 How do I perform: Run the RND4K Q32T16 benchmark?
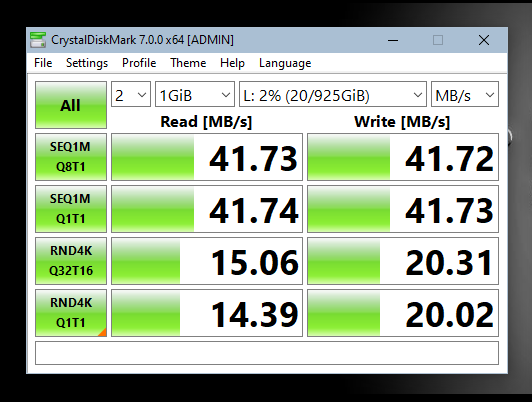[x=71, y=261]
